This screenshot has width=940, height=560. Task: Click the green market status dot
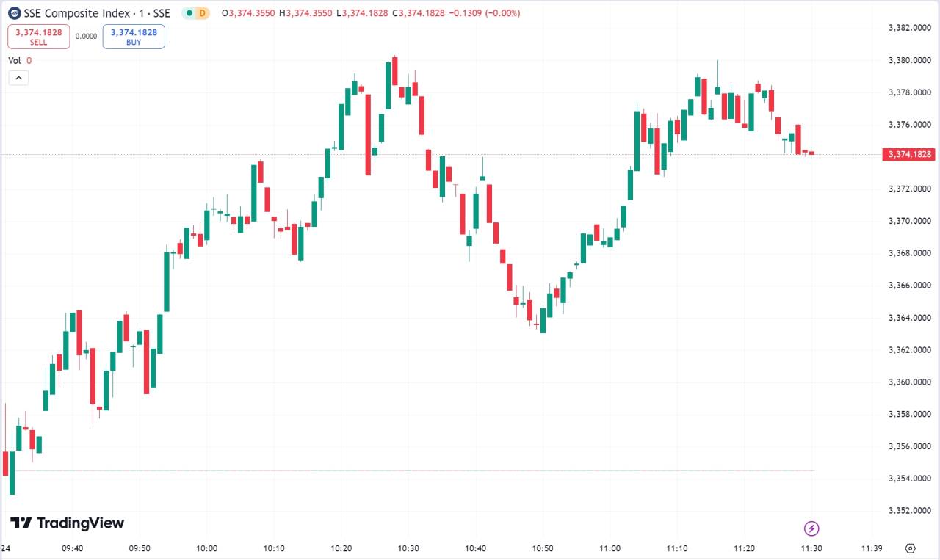(189, 13)
